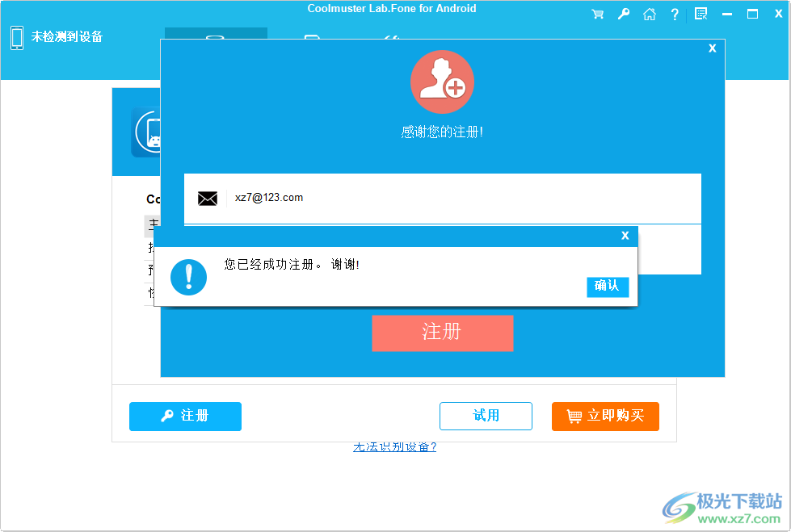Click the orange 立即购买 purchase button
Image resolution: width=791 pixels, height=532 pixels.
(605, 417)
